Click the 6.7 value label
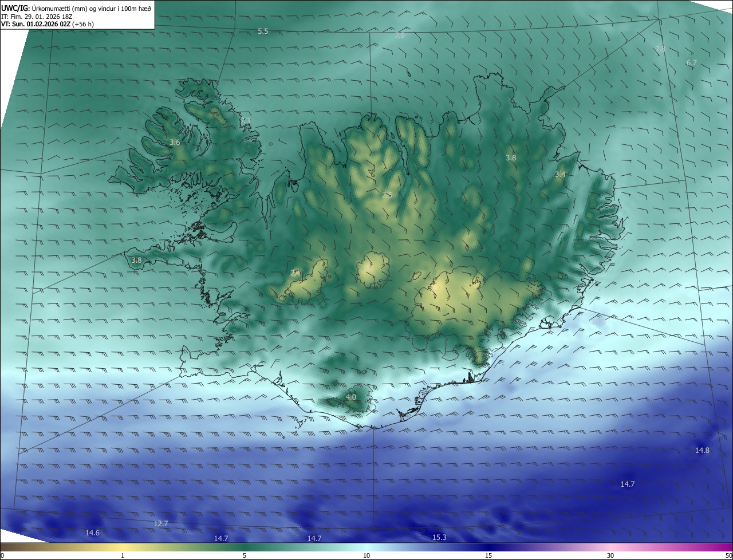The width and height of the screenshot is (733, 560). [x=691, y=62]
